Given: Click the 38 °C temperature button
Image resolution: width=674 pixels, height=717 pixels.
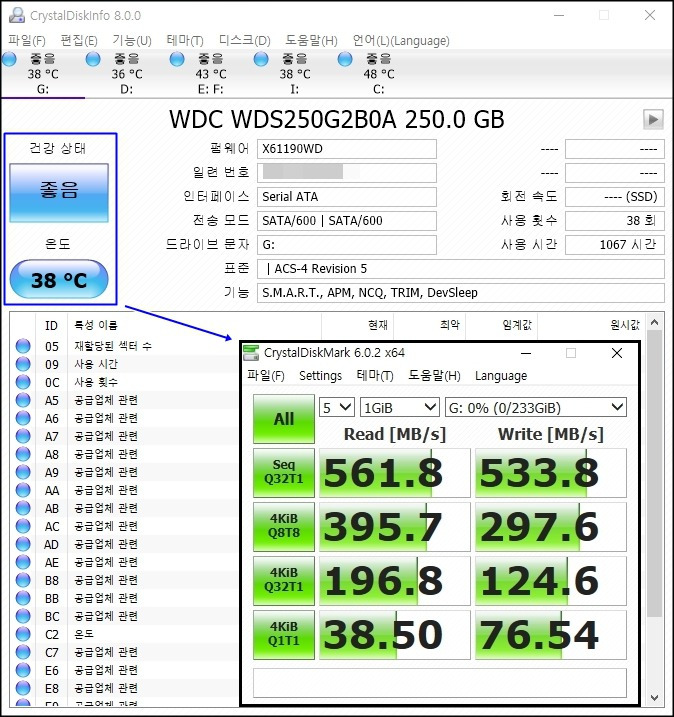Looking at the screenshot, I should tap(59, 279).
